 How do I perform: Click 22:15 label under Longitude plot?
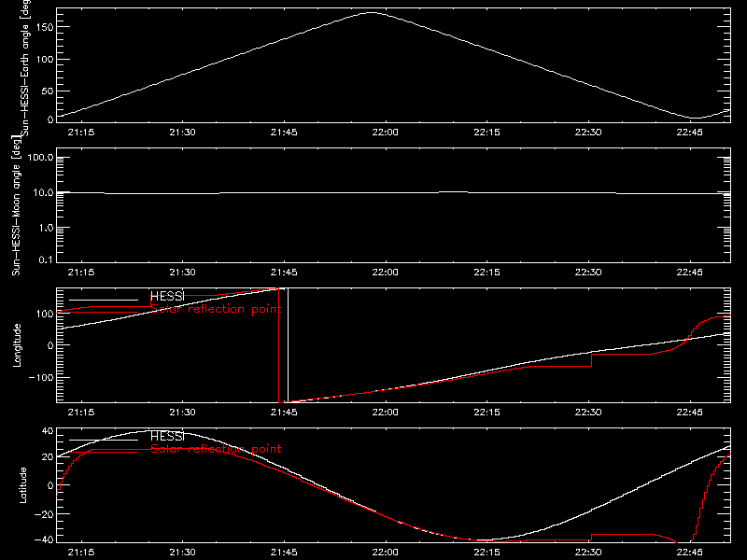click(486, 412)
